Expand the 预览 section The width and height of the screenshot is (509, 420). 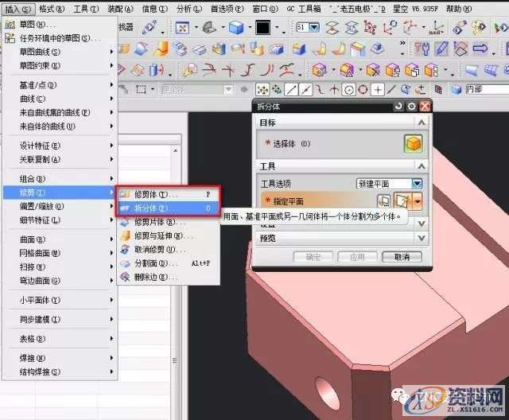click(422, 238)
